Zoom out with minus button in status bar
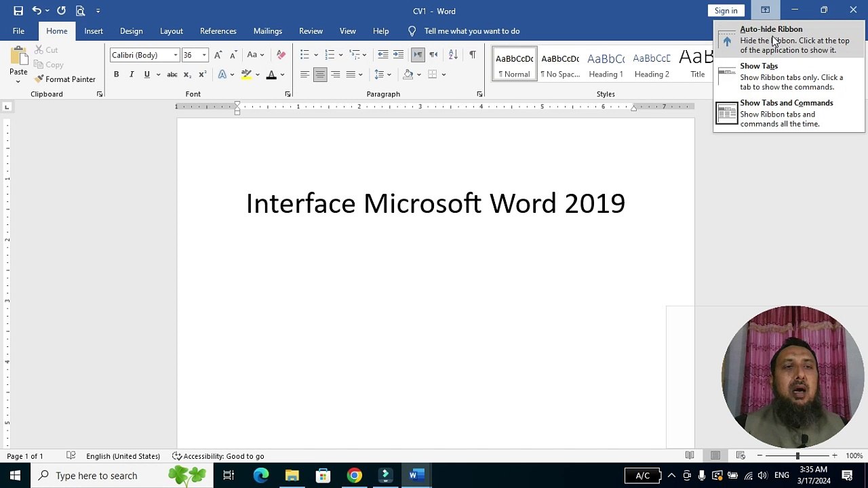Screen dimensions: 868x488 (x=759, y=455)
